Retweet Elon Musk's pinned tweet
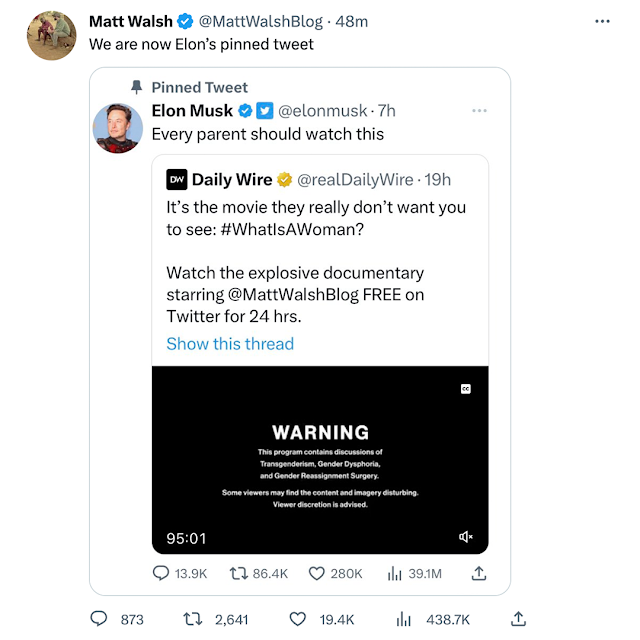The image size is (640, 640). click(x=239, y=574)
